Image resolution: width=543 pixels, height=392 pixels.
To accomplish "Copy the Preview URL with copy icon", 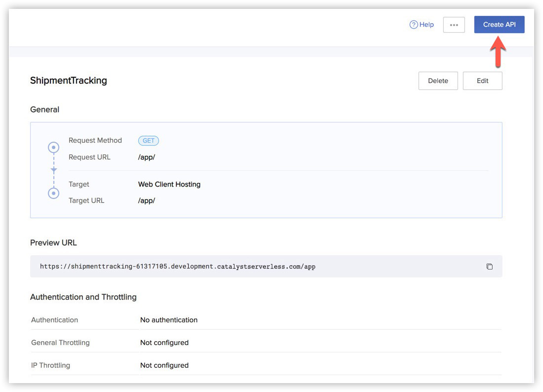I will point(489,267).
